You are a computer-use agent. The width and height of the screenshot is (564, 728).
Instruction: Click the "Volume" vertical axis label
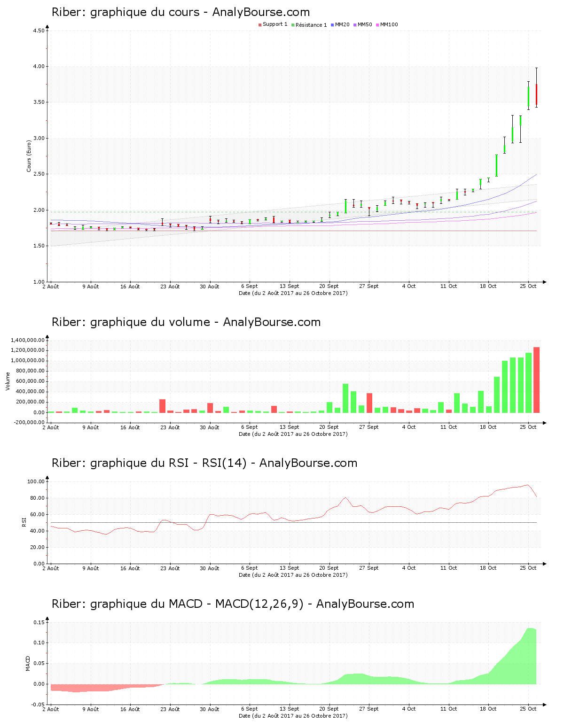click(8, 381)
